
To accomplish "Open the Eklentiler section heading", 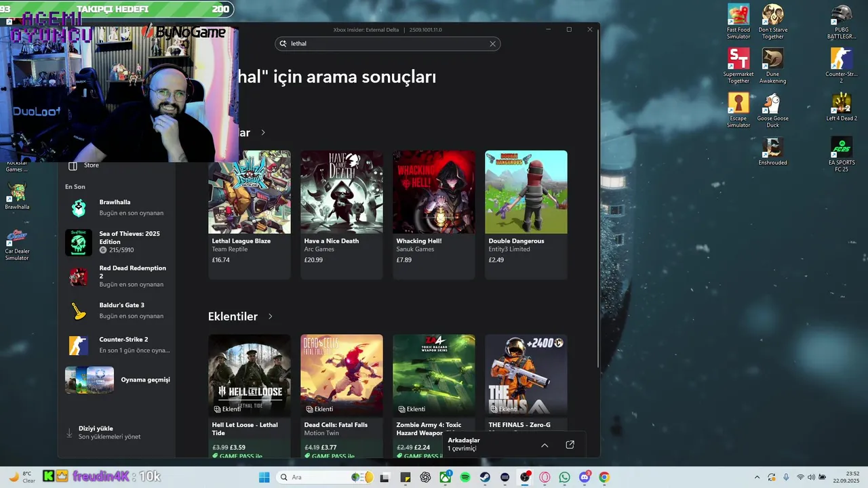I will (x=233, y=317).
